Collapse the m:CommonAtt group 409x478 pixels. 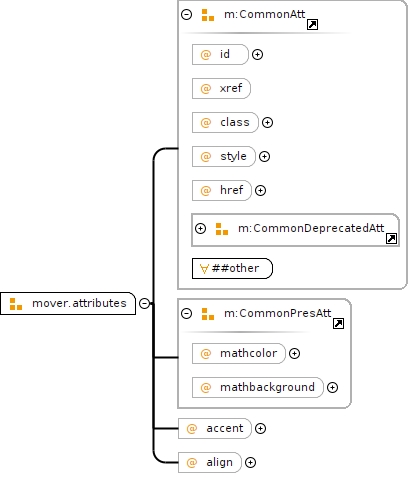tap(186, 14)
